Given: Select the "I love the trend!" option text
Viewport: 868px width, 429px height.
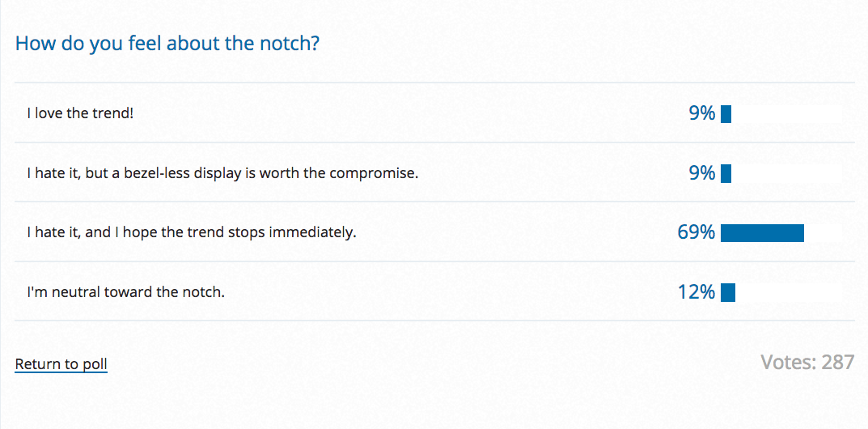Looking at the screenshot, I should pos(80,113).
